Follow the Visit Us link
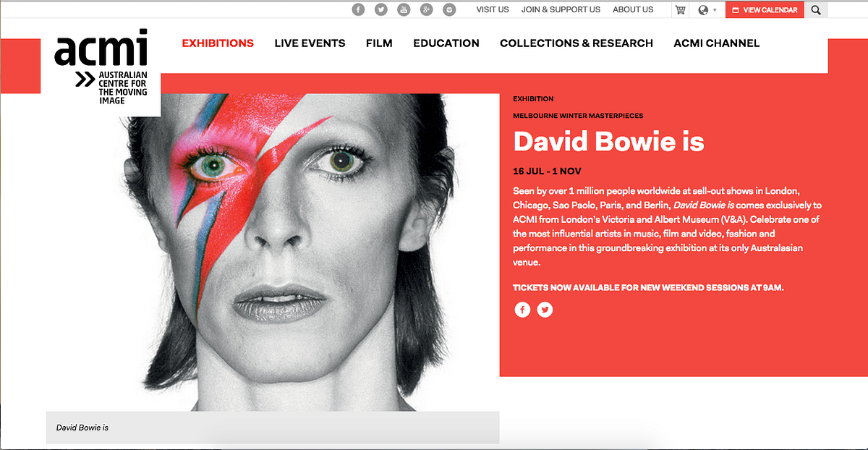Image resolution: width=868 pixels, height=450 pixels. coord(493,9)
